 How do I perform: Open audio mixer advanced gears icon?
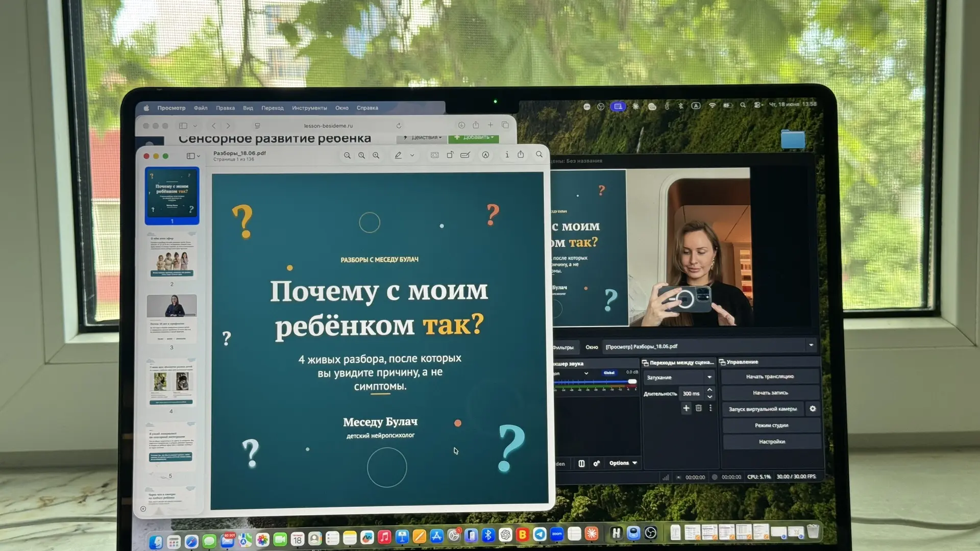[596, 463]
